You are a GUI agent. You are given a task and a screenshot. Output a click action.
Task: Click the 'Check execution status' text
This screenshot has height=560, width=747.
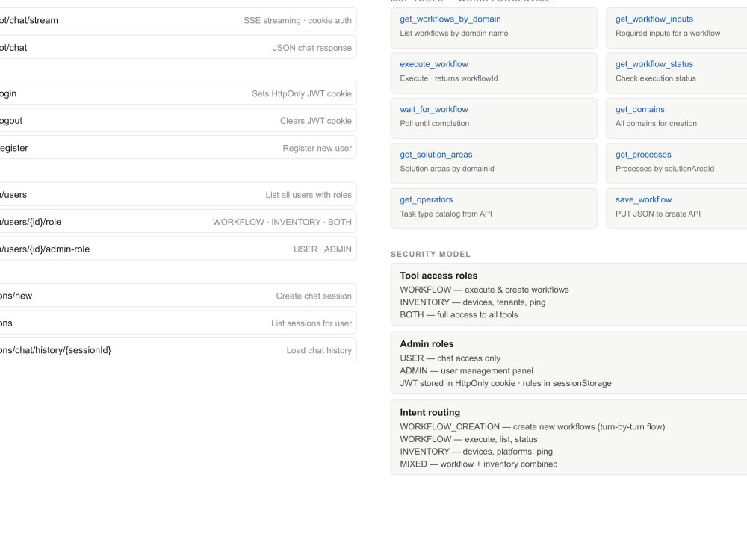[x=656, y=78]
